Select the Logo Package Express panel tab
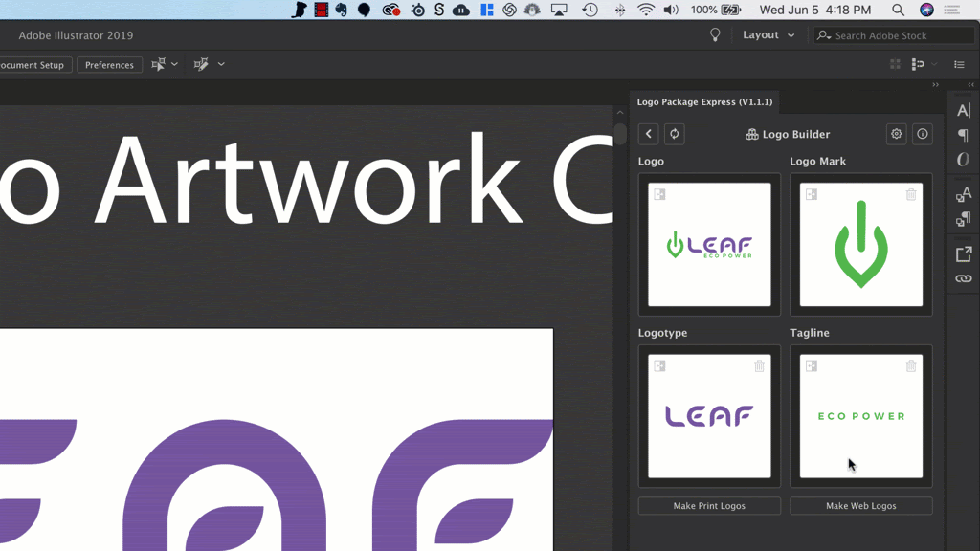 pos(704,102)
